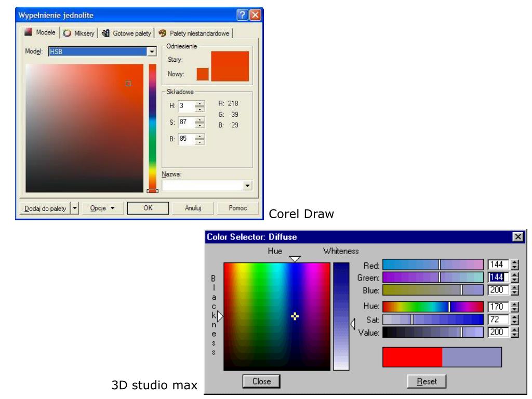
Task: Close the Color Selector: Diffuse window
Action: (x=518, y=237)
